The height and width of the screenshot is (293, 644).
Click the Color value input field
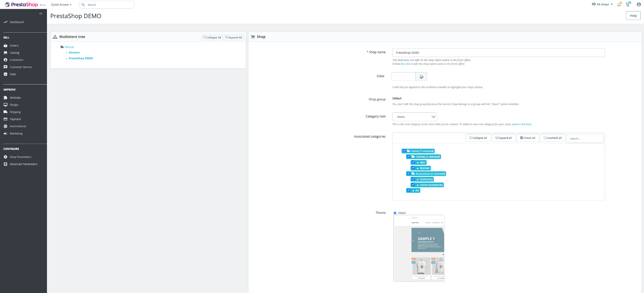404,77
